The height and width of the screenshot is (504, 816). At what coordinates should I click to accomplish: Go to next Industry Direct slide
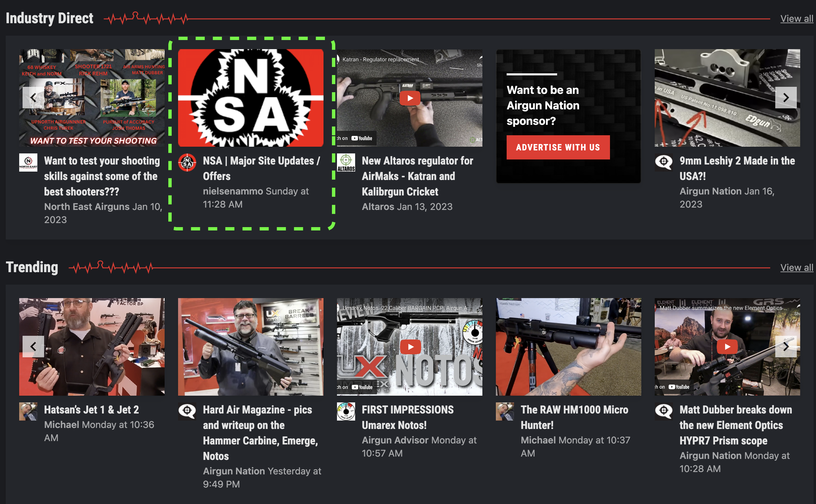coord(786,98)
